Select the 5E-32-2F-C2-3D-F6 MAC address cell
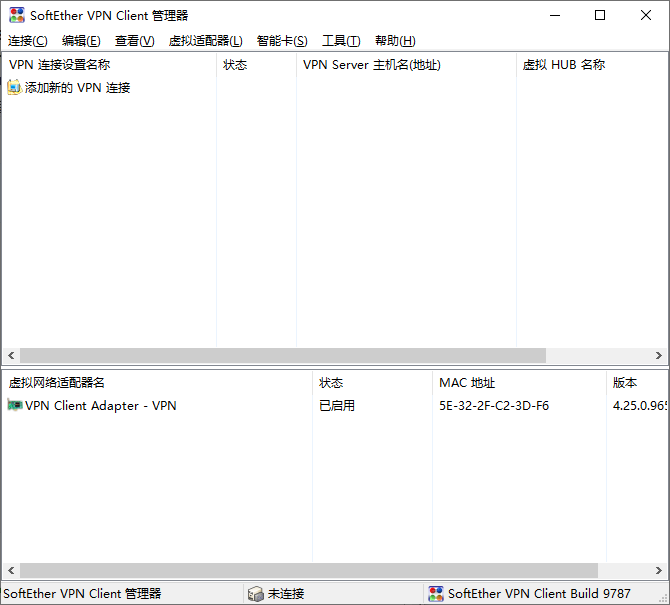The image size is (670, 605). point(494,406)
